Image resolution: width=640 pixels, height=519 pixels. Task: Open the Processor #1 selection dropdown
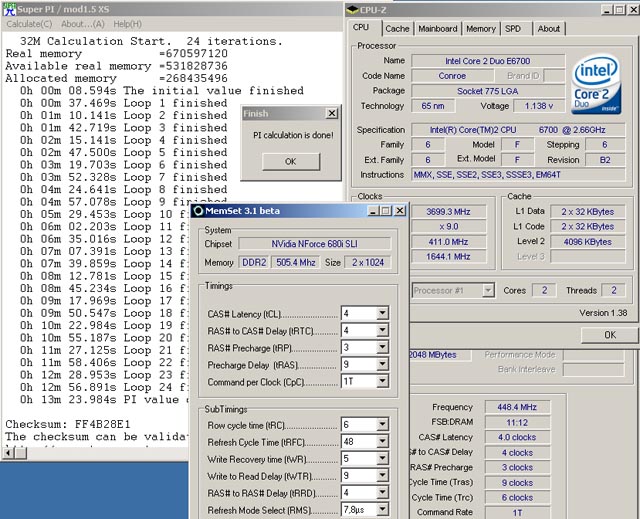pyautogui.click(x=488, y=291)
